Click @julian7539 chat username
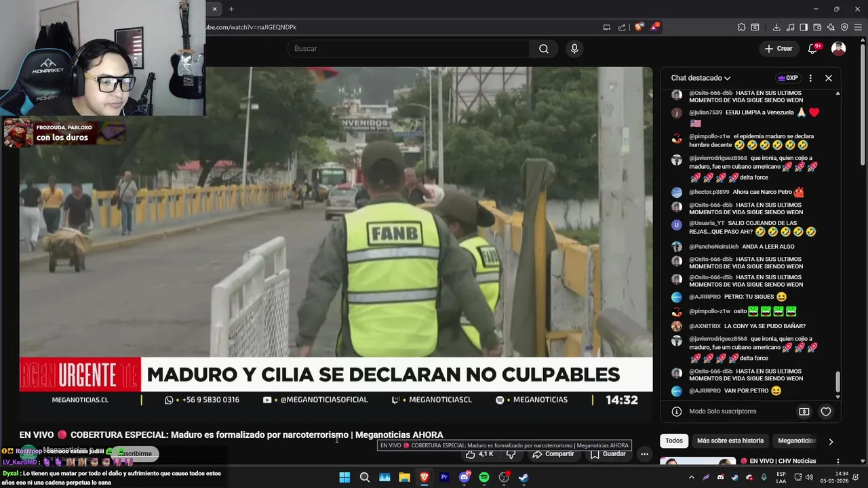This screenshot has width=868, height=488. pyautogui.click(x=705, y=113)
